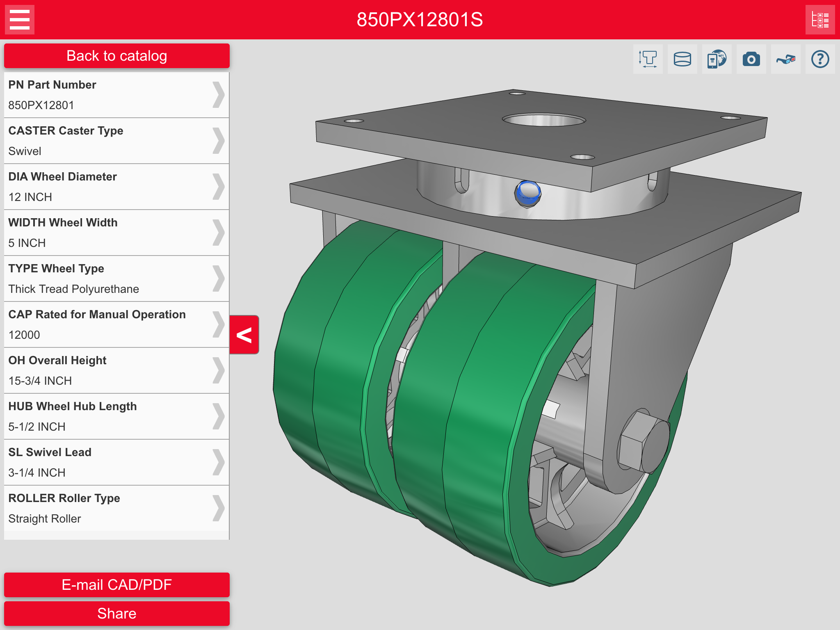The height and width of the screenshot is (630, 840).
Task: Select the 12000 capacity value
Action: coord(24,335)
